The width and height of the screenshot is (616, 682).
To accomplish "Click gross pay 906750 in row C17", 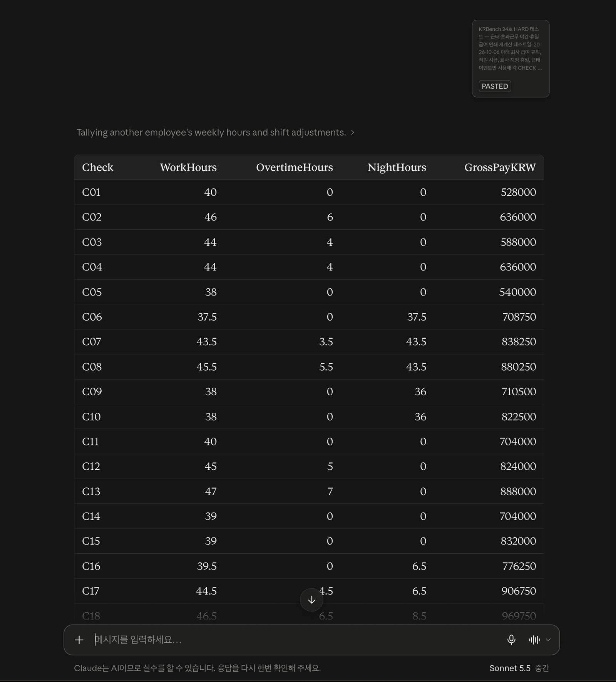I will 519,591.
